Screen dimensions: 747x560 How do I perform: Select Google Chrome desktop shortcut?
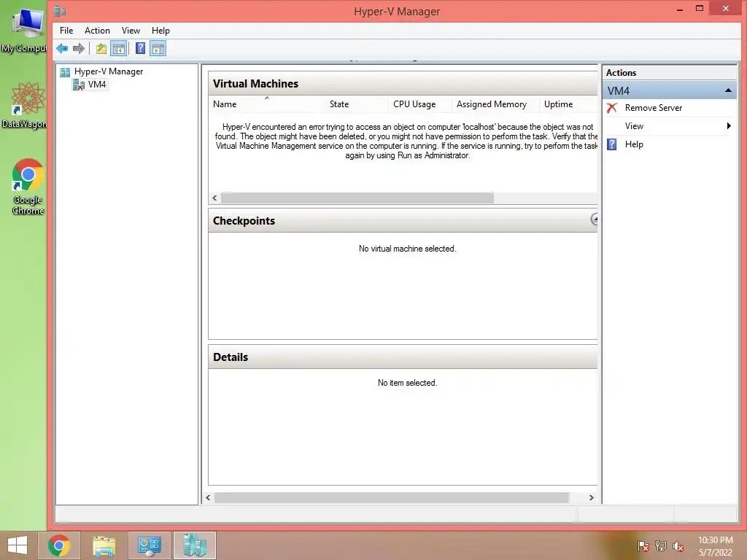point(28,187)
